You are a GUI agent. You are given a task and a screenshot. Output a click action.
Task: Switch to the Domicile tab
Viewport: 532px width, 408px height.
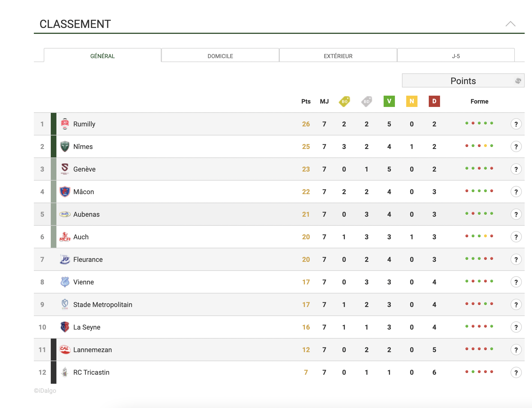click(x=220, y=56)
